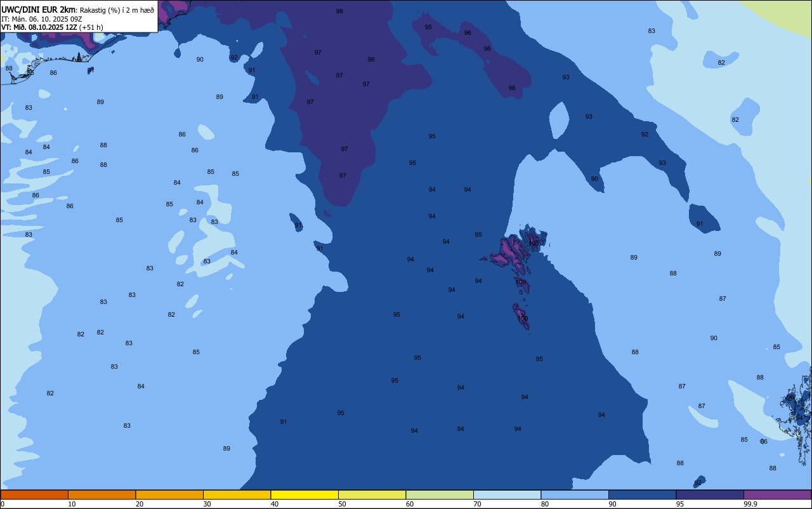Click the light blue 80–90 legend segment

pyautogui.click(x=575, y=494)
